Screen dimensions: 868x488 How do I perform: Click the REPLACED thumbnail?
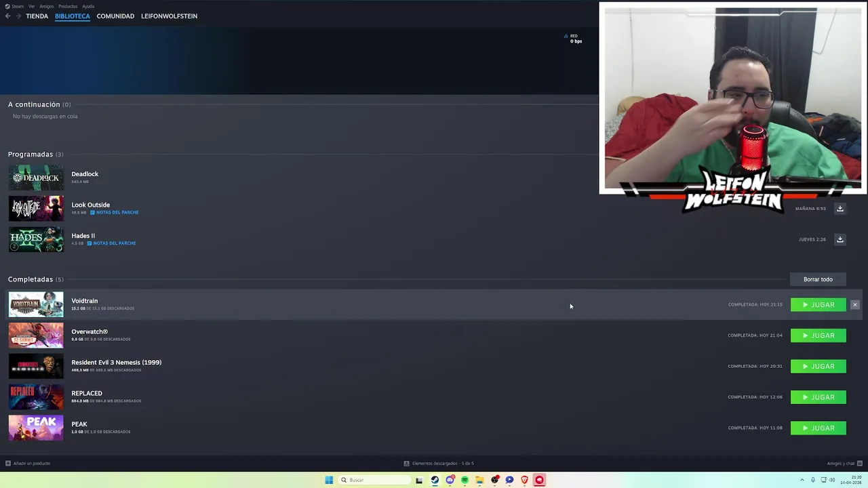pos(36,397)
